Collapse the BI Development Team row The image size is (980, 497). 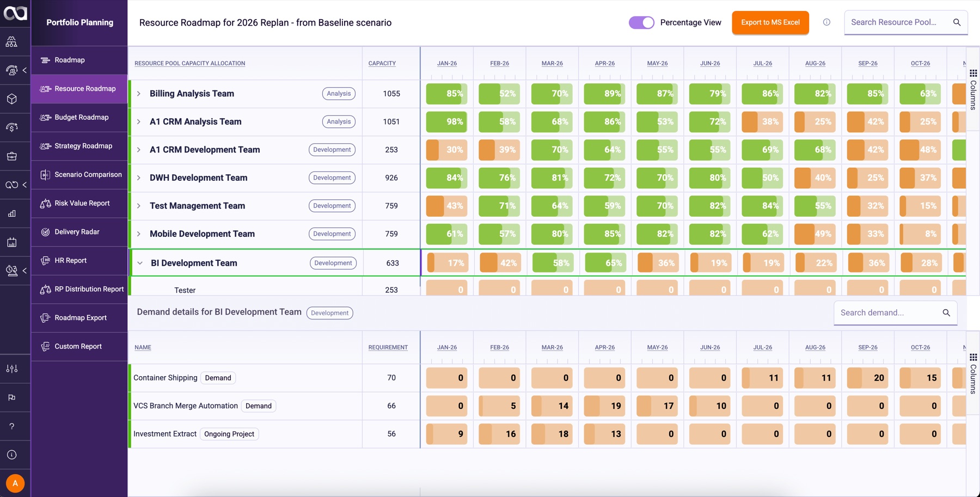tap(140, 263)
